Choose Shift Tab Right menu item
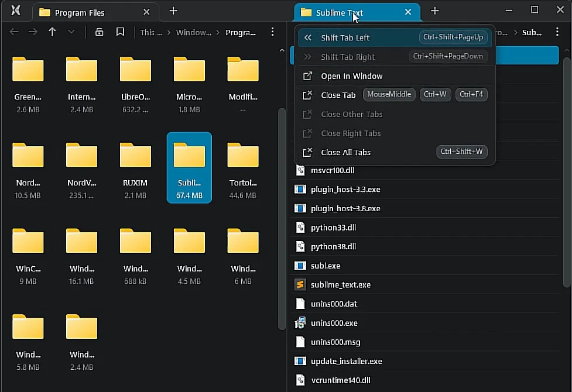572x392 pixels. point(395,57)
